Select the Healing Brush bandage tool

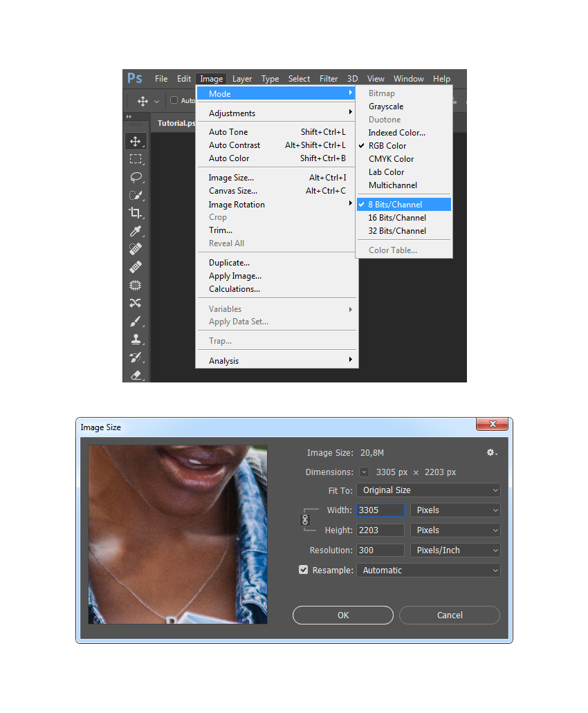[x=136, y=268]
